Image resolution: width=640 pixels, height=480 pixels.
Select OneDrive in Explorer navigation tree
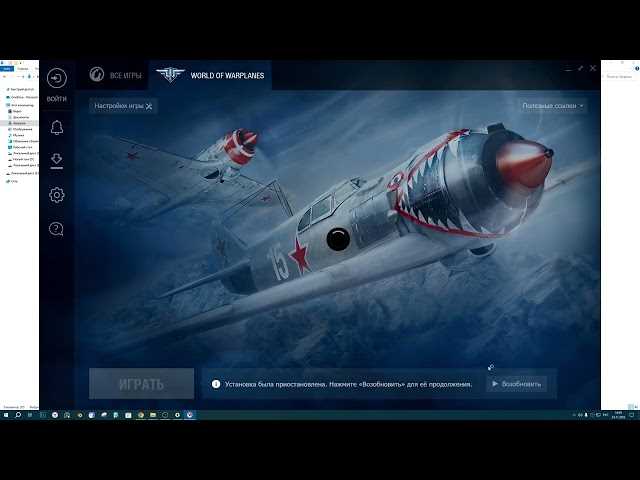click(x=22, y=98)
